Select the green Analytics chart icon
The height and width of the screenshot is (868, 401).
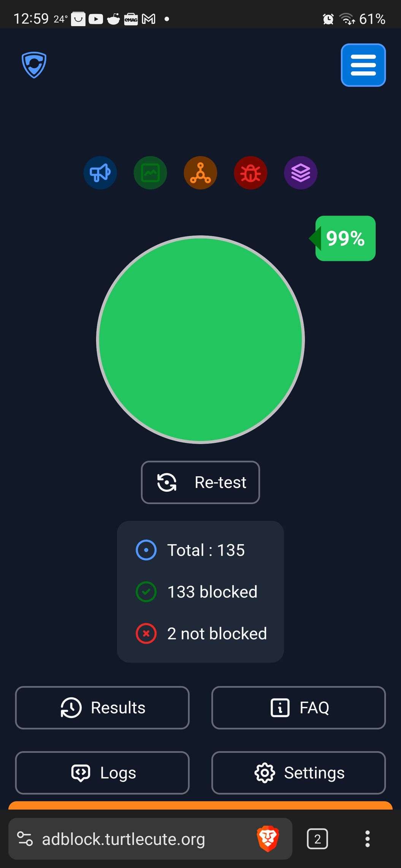coord(150,173)
